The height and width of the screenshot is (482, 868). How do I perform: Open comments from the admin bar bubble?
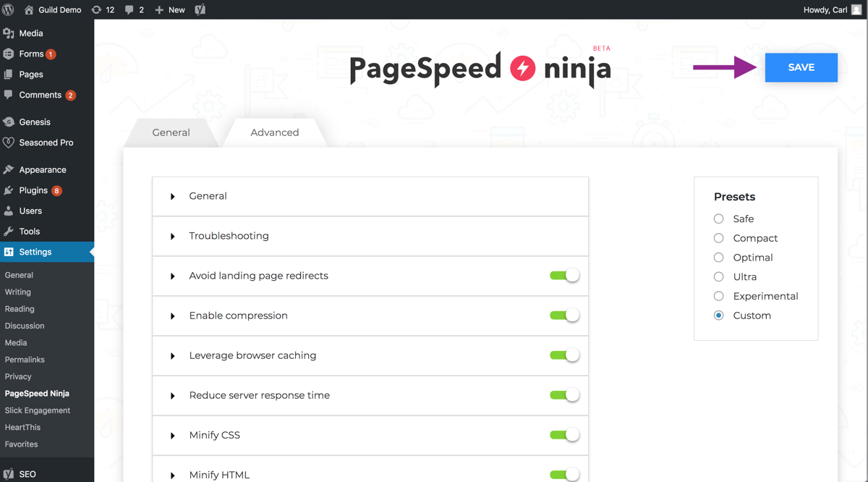130,9
